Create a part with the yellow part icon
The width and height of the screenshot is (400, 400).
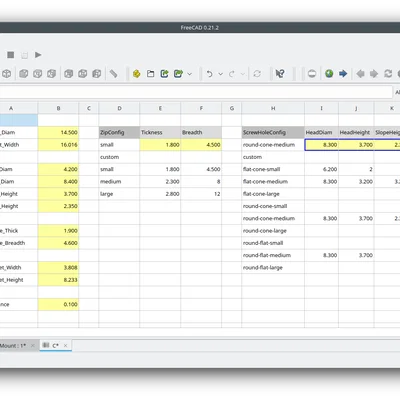pos(136,74)
